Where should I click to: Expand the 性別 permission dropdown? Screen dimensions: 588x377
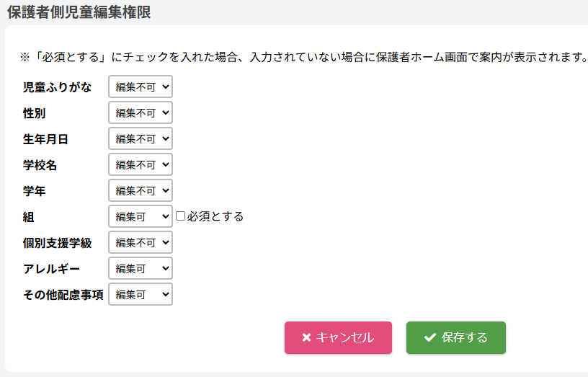point(141,113)
